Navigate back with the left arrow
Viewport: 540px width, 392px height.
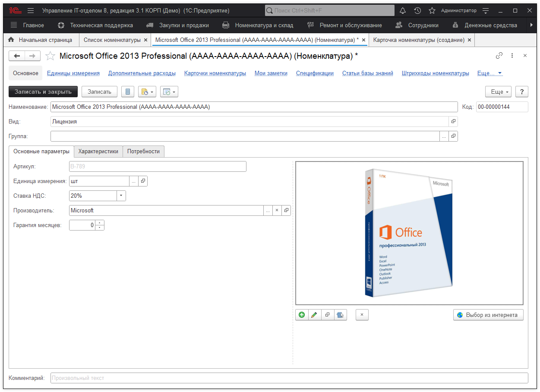tap(17, 56)
